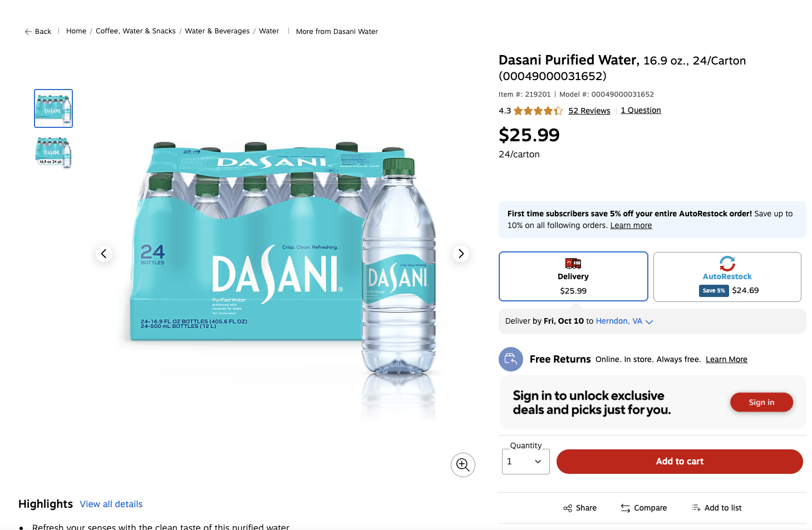
Task: Select the Delivery purchase option
Action: tap(573, 276)
